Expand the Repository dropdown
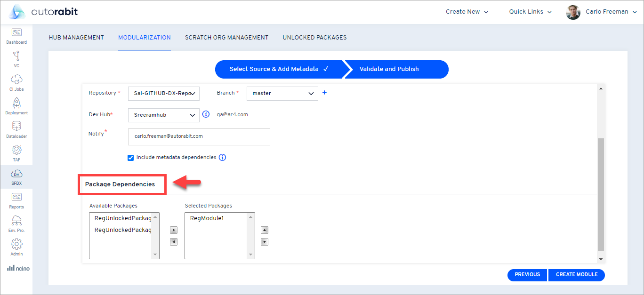The width and height of the screenshot is (644, 295). tap(163, 93)
